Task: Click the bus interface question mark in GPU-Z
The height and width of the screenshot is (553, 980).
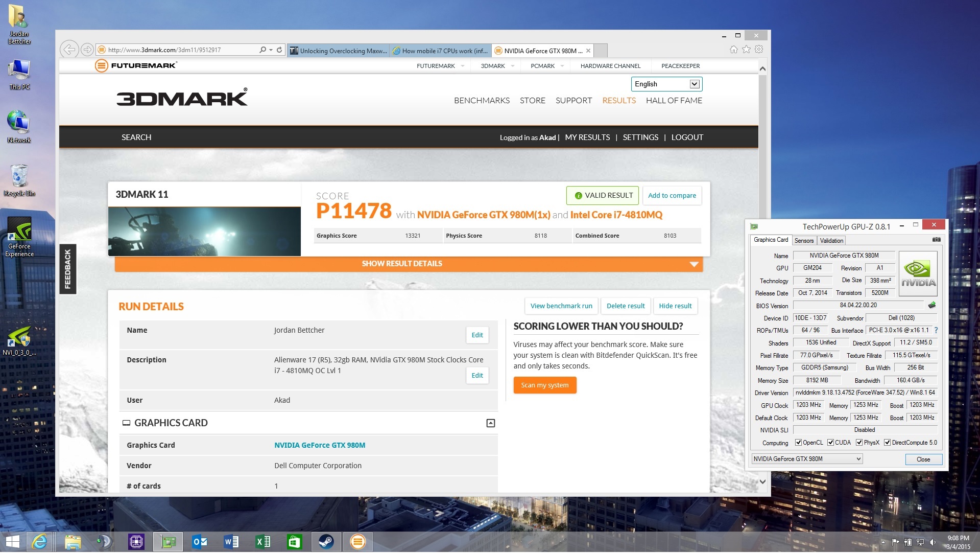Action: pos(936,331)
